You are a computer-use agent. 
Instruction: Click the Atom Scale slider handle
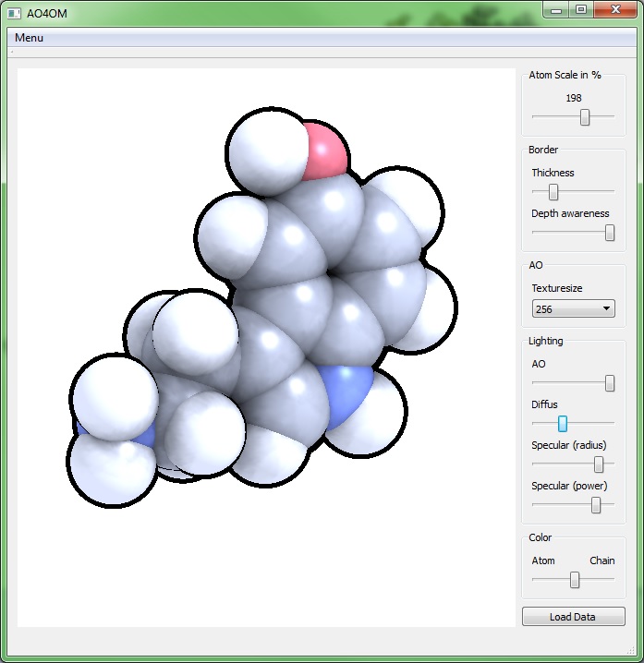(x=585, y=117)
